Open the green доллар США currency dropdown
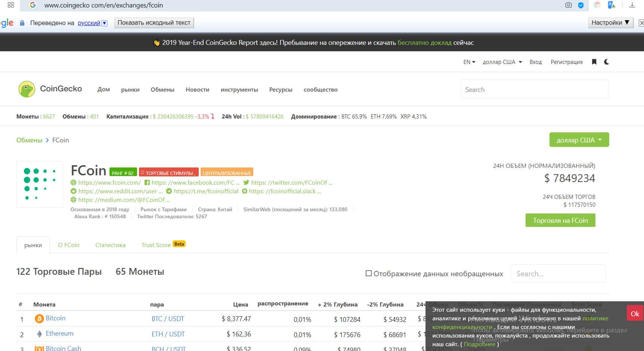The width and height of the screenshot is (644, 351). pos(579,140)
